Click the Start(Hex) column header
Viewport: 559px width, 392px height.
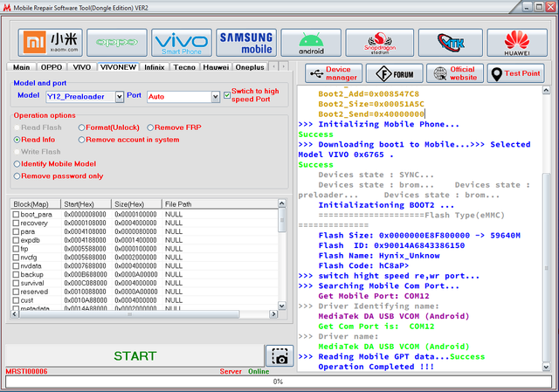[86, 204]
